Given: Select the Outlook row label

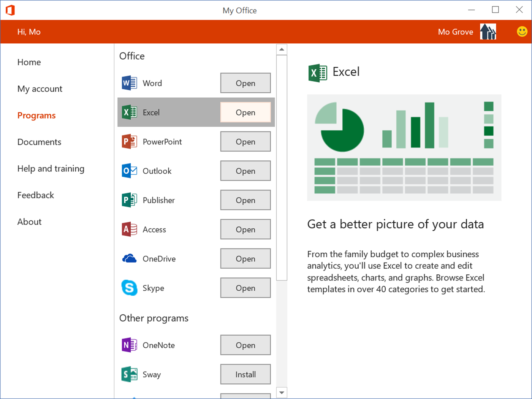Looking at the screenshot, I should (157, 171).
